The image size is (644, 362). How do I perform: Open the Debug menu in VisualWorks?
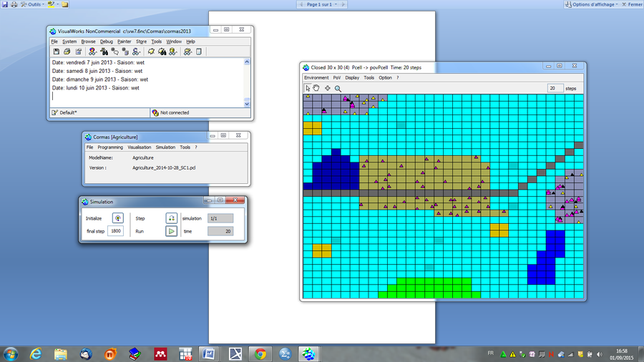[107, 41]
